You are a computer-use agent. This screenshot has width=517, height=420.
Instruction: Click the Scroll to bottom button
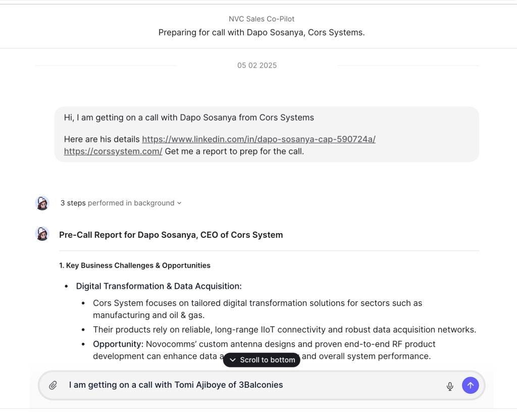[x=262, y=359]
